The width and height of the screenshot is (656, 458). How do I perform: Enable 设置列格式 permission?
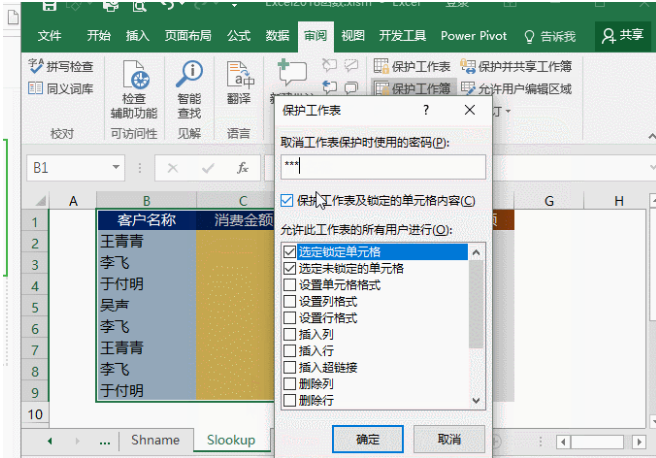pos(290,302)
